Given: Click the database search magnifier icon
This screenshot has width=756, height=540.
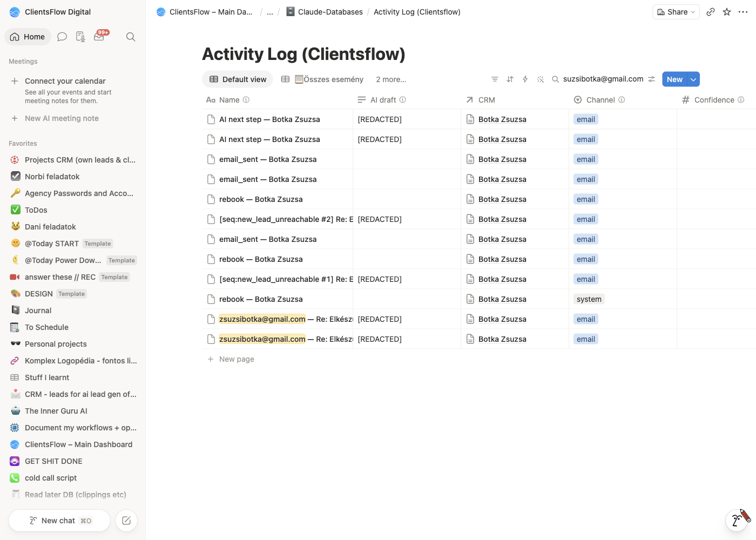Looking at the screenshot, I should point(555,79).
